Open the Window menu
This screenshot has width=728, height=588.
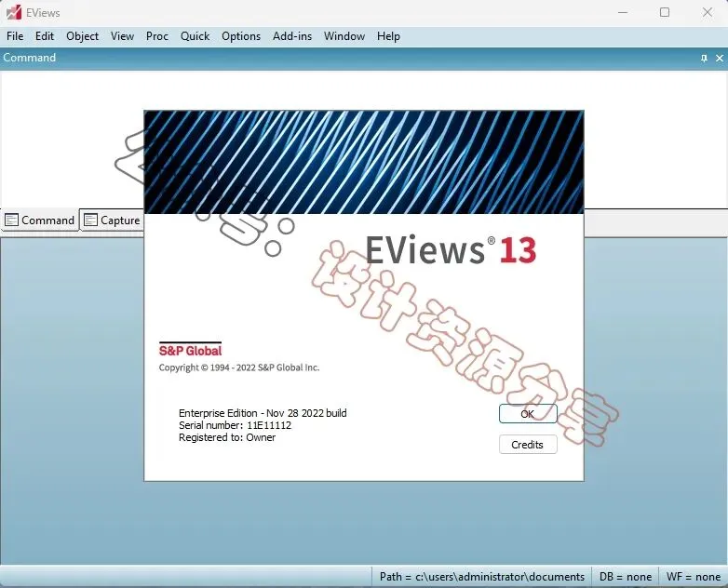(x=344, y=36)
